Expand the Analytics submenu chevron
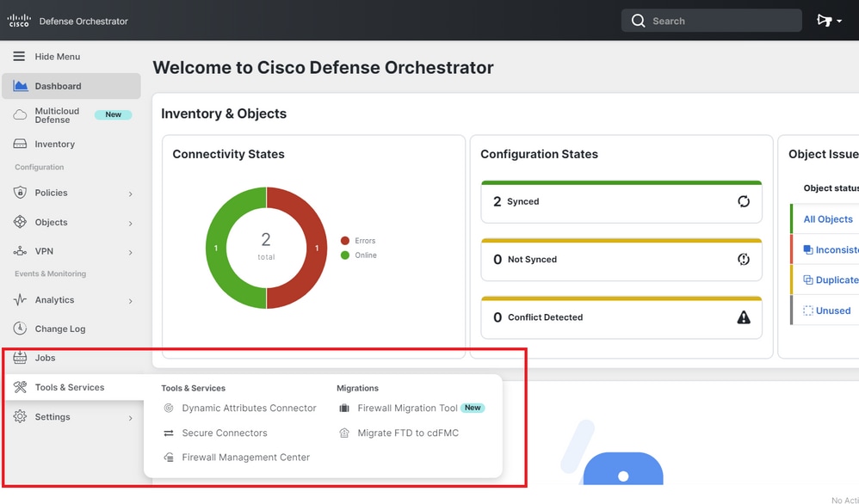The width and height of the screenshot is (859, 504). pyautogui.click(x=130, y=301)
